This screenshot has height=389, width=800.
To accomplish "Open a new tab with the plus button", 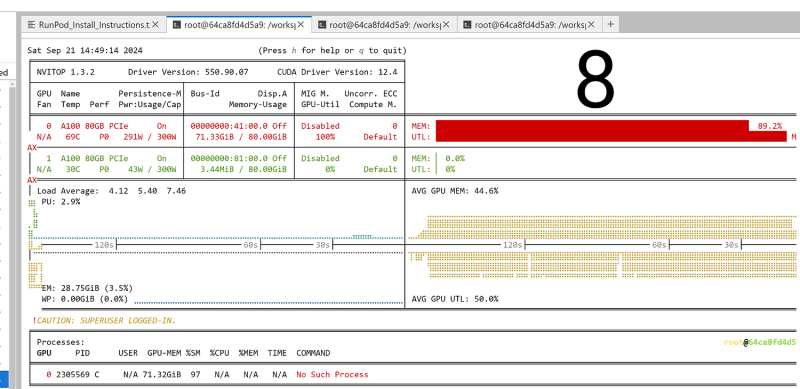I will 610,24.
